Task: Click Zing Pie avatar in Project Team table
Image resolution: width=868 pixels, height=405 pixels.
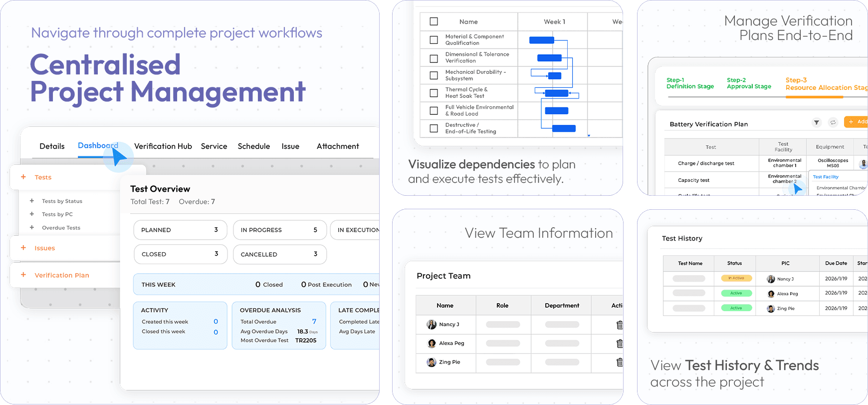Action: point(432,362)
